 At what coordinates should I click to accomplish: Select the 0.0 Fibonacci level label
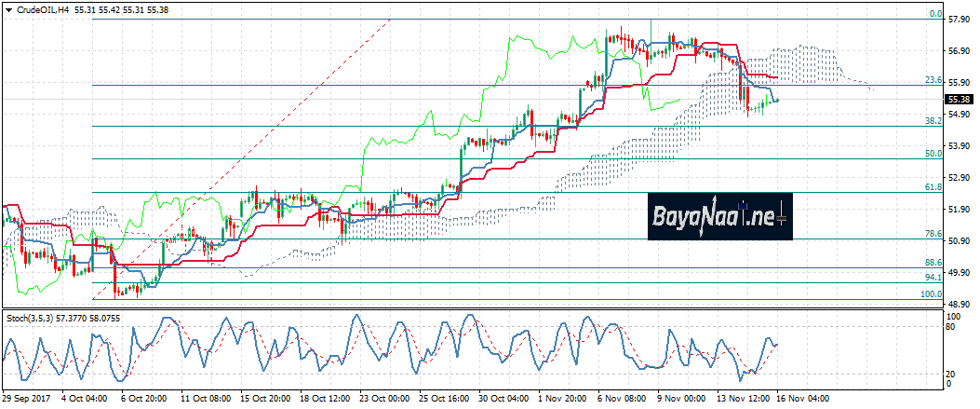point(937,15)
